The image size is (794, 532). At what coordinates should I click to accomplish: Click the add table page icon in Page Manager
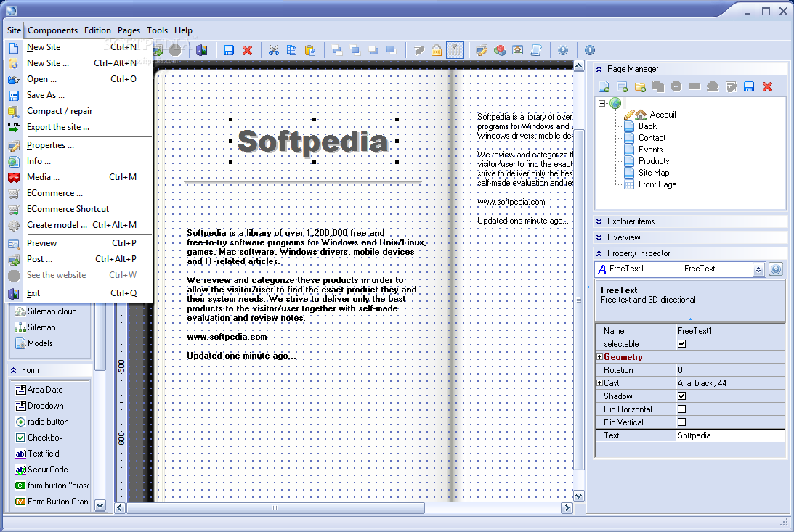coord(622,86)
